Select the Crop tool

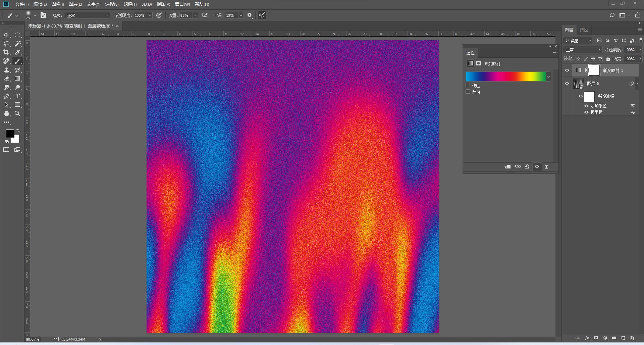tap(6, 52)
